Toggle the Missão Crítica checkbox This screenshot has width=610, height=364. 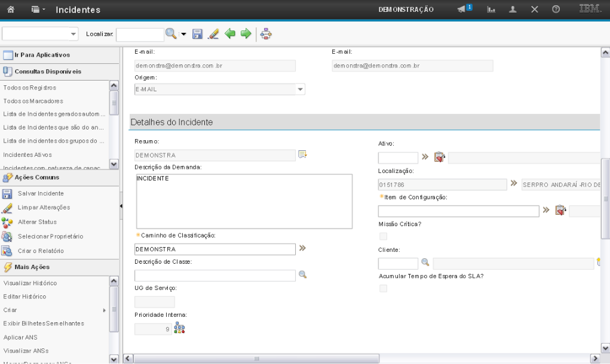click(x=383, y=236)
